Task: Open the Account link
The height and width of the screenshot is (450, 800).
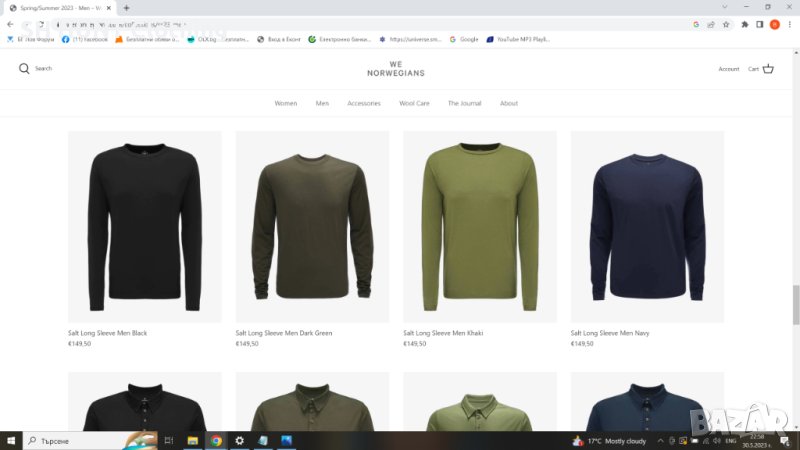Action: (729, 69)
